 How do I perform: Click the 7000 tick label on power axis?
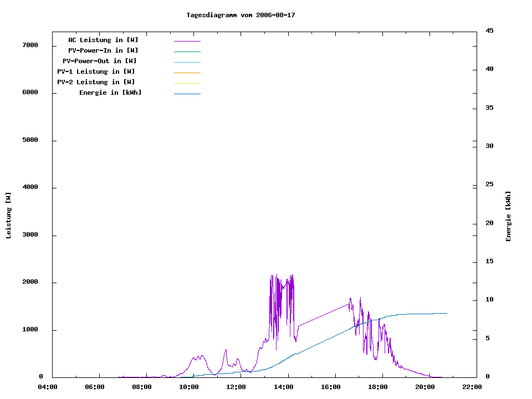point(29,45)
